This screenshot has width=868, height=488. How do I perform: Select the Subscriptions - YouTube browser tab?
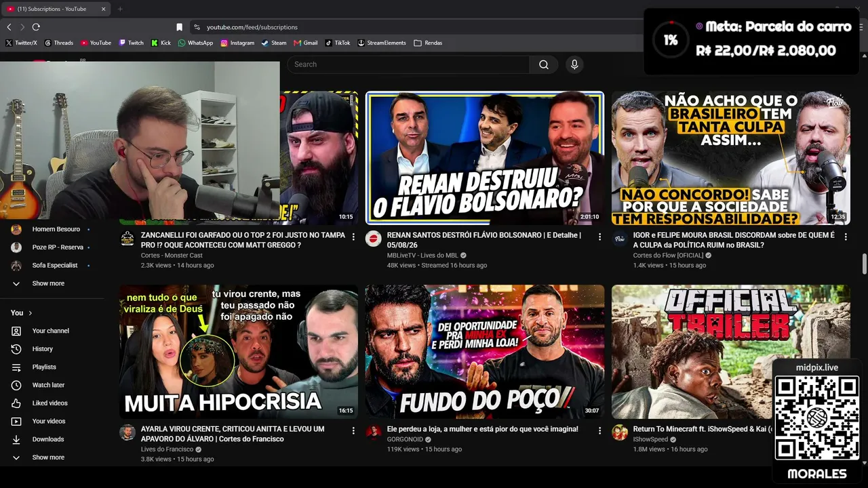57,9
